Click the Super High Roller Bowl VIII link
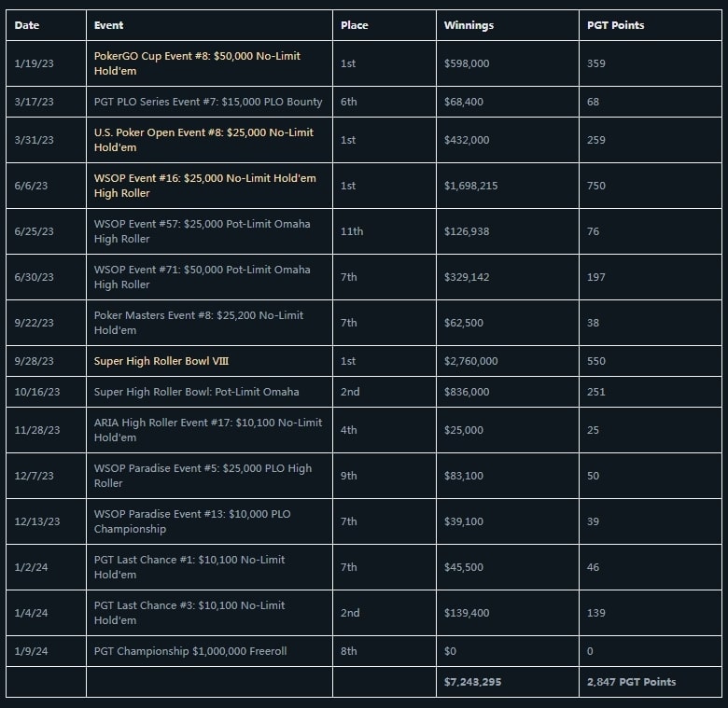 click(161, 361)
